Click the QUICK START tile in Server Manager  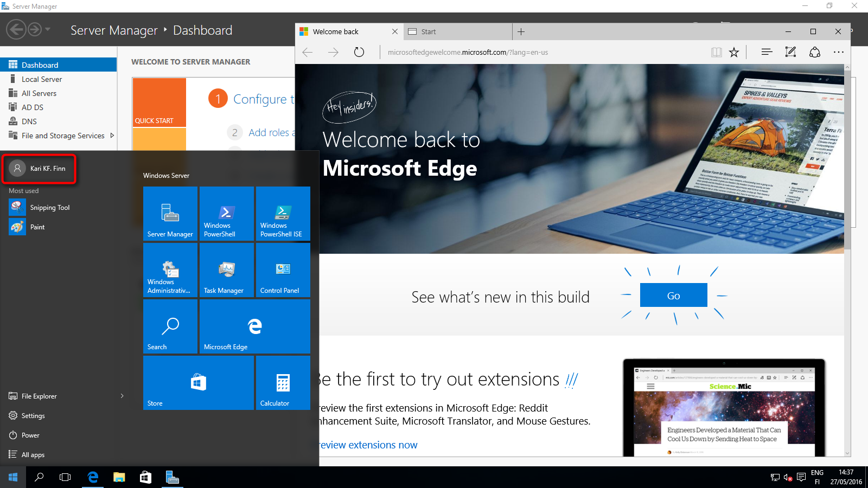tap(159, 102)
